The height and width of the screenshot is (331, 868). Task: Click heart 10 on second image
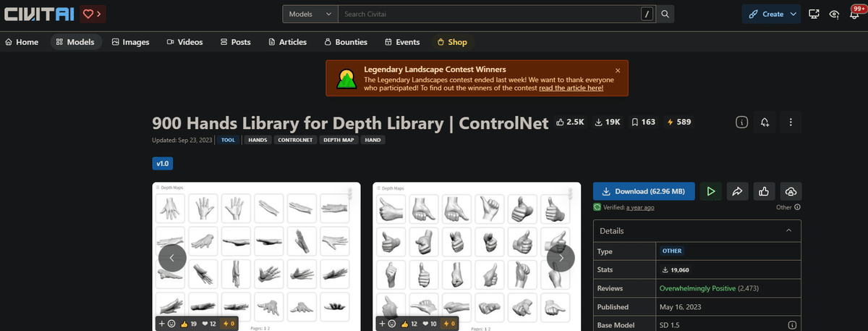pos(431,323)
